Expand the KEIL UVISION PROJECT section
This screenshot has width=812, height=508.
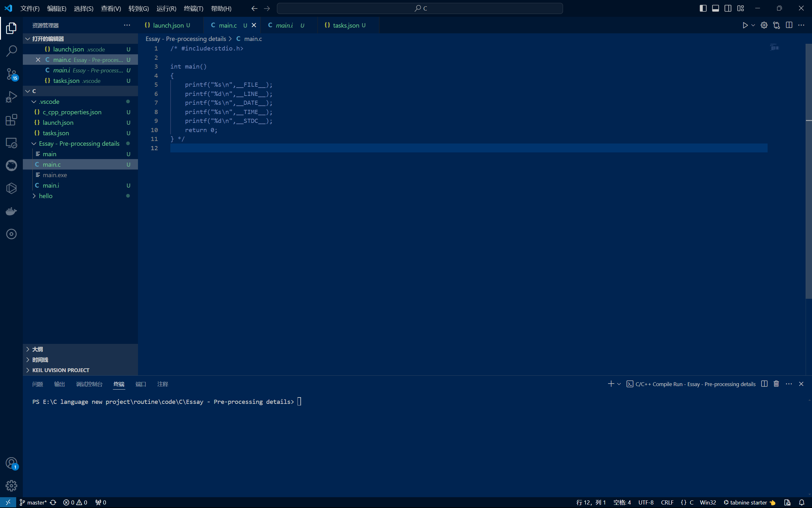[x=80, y=370]
